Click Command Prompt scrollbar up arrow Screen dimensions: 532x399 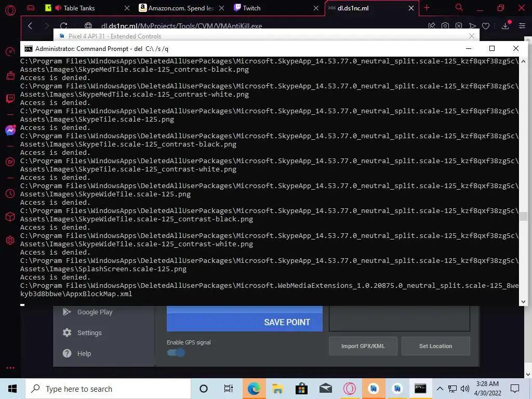pyautogui.click(x=523, y=61)
